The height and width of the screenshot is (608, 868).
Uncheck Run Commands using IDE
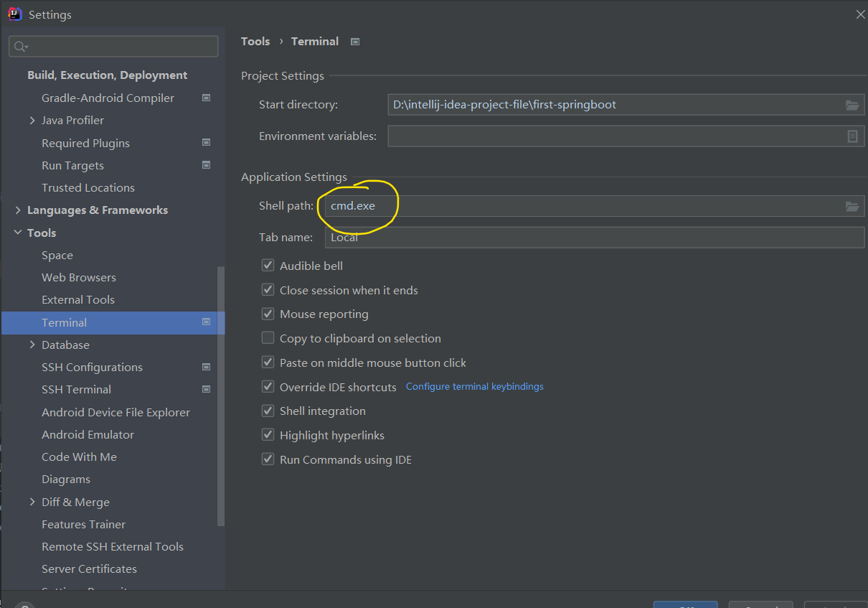tap(268, 459)
